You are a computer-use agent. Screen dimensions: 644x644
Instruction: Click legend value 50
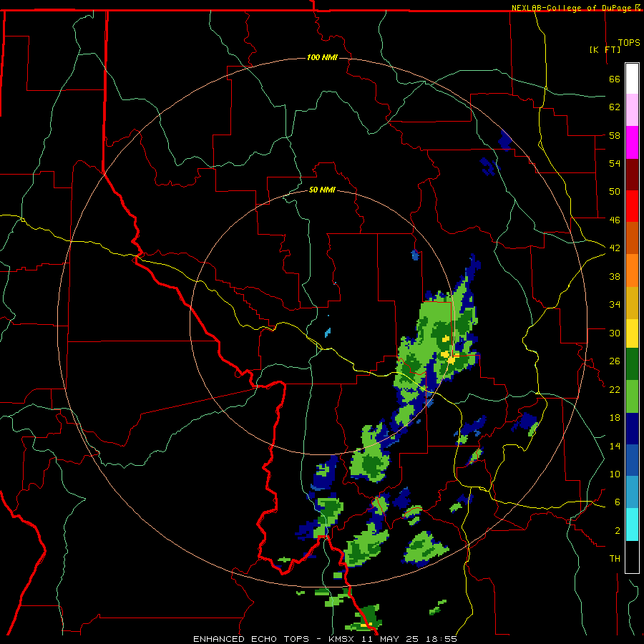(x=615, y=191)
